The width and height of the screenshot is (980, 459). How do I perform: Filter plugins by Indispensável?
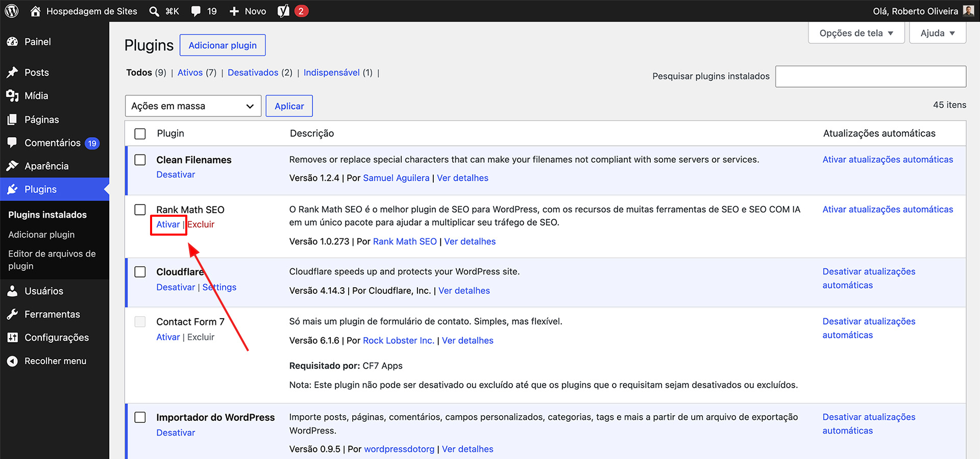[331, 72]
